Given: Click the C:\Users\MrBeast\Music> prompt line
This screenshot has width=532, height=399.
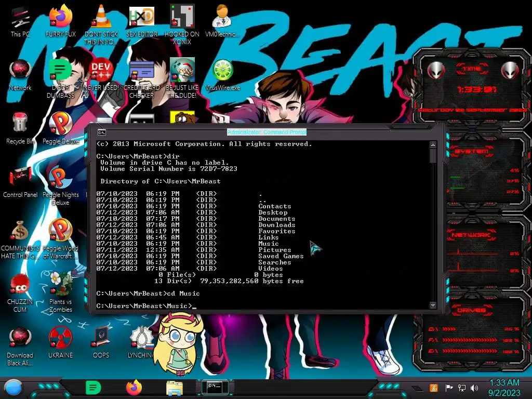Looking at the screenshot, I should click(x=146, y=306).
